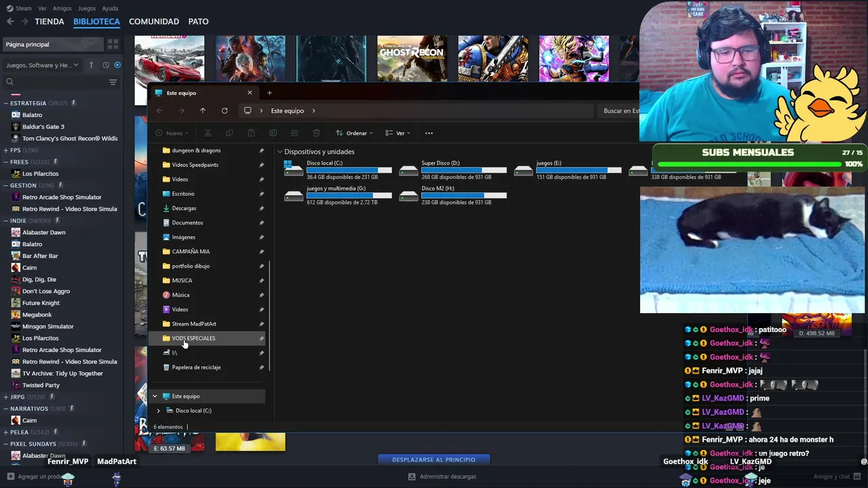Open Juegos, Software y Herramientas dropdown
868x488 pixels.
(x=42, y=65)
